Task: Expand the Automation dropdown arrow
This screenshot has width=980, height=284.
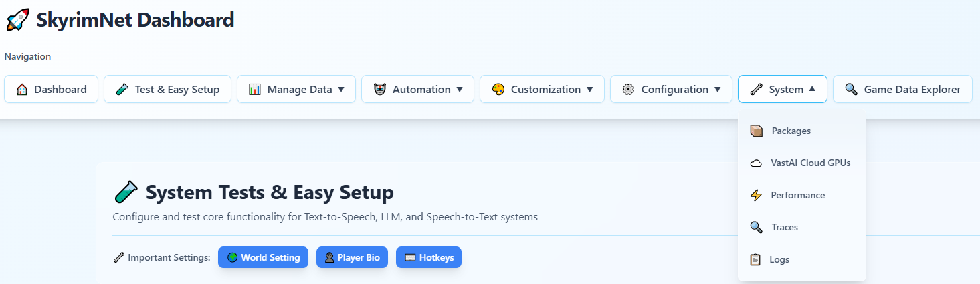Action: (x=460, y=90)
